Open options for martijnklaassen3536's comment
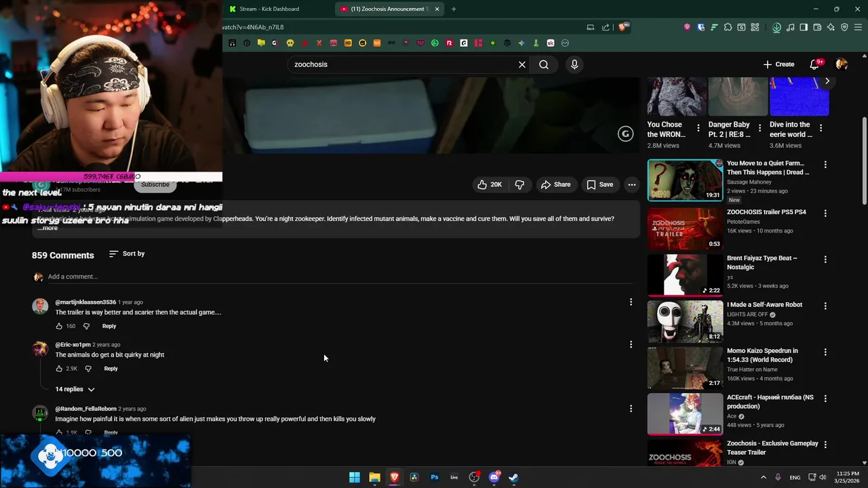The height and width of the screenshot is (488, 868). [631, 302]
